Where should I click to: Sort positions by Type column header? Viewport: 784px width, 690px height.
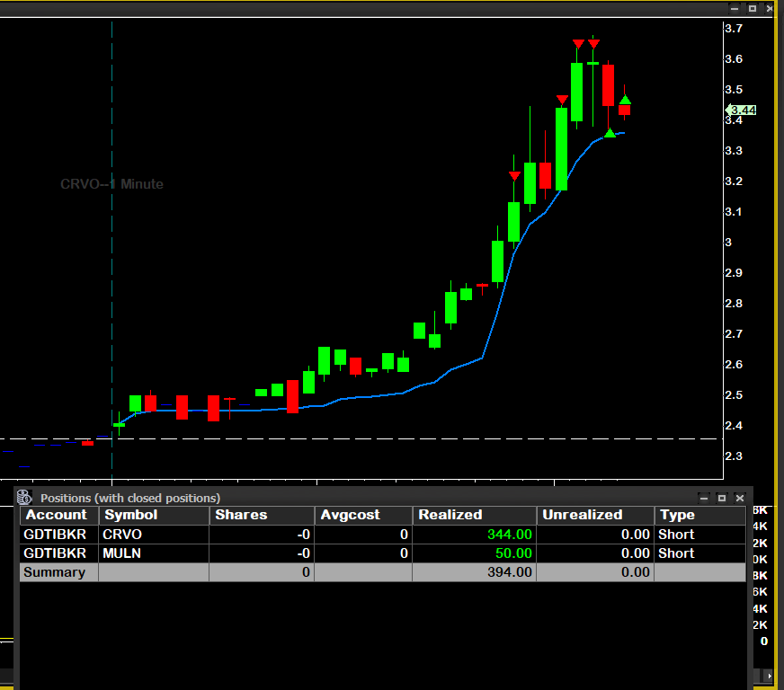[700, 515]
